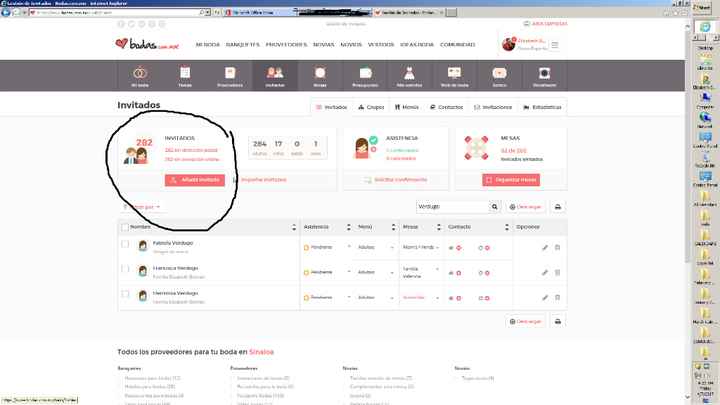Switch to the Grupos tab
The width and height of the screenshot is (720, 405).
[x=370, y=106]
